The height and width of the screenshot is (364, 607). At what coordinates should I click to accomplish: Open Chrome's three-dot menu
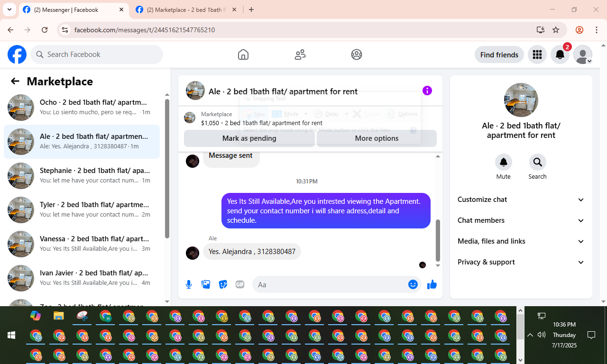(x=597, y=30)
